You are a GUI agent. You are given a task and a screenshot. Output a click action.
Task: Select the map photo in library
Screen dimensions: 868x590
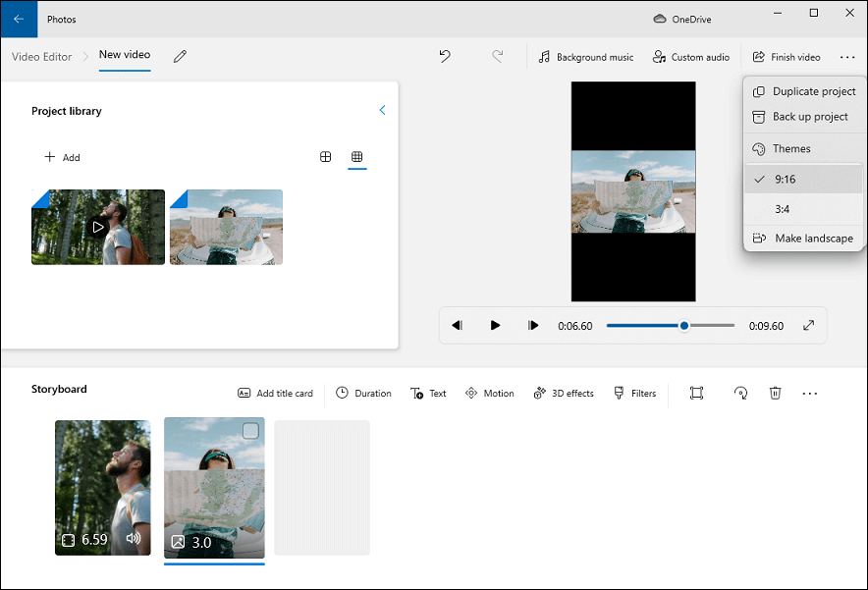click(226, 227)
